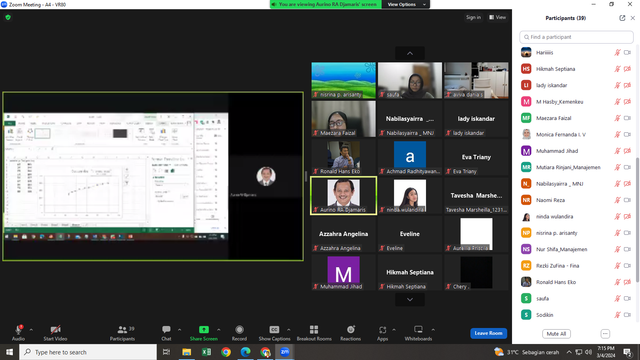640x360 pixels.
Task: Click the system tray volume icon
Action: pyautogui.click(x=588, y=352)
